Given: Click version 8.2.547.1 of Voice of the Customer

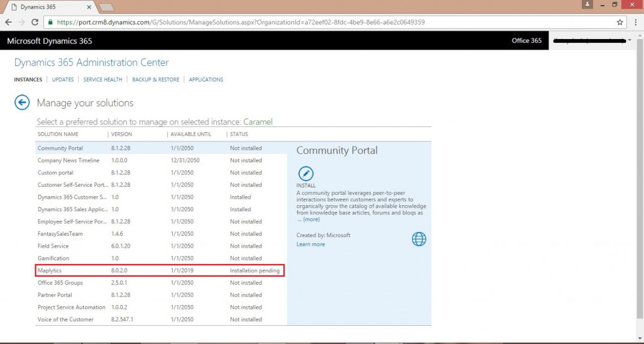Looking at the screenshot, I should pos(122,319).
